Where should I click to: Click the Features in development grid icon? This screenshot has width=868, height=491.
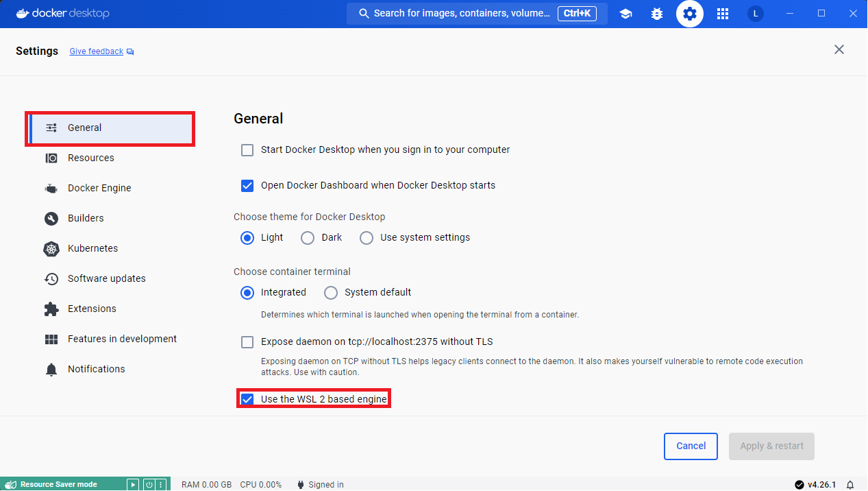tap(51, 339)
